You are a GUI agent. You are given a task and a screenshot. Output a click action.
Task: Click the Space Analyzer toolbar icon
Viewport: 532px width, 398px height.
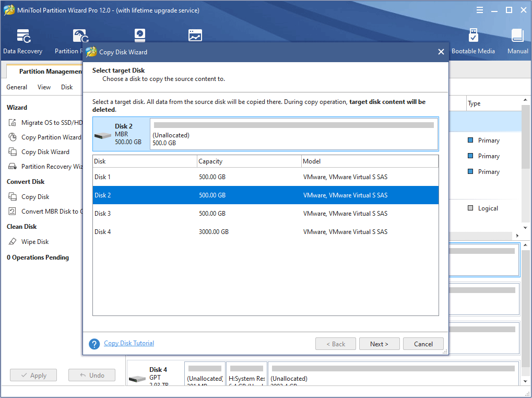[195, 36]
